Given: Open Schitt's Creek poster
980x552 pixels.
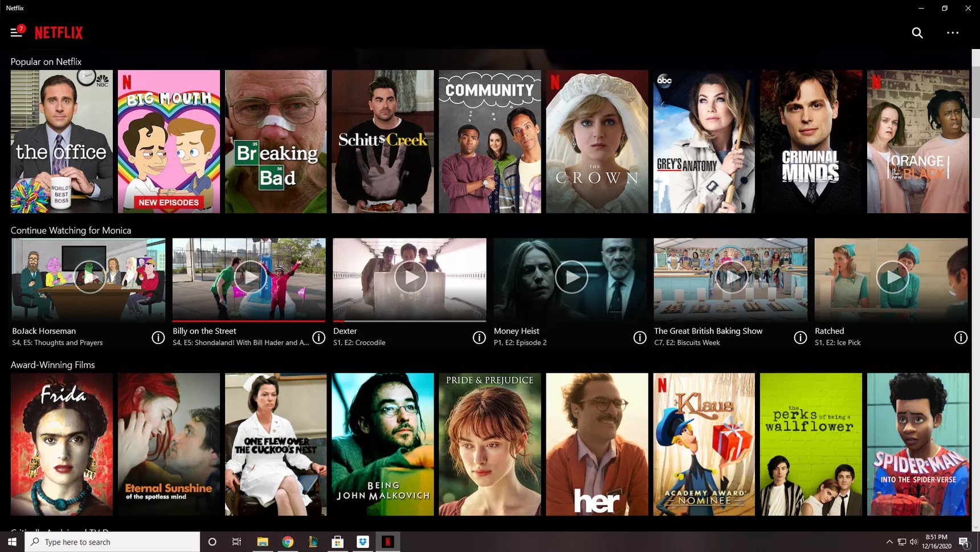Looking at the screenshot, I should pos(383,141).
